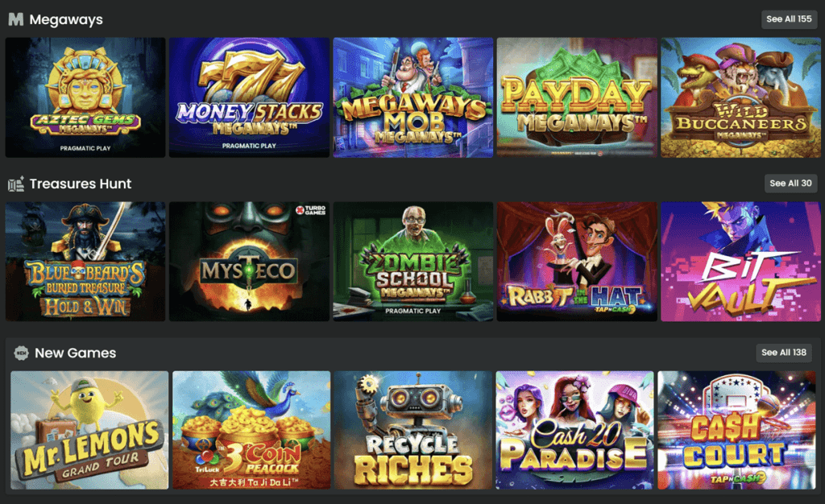
Task: Click the Megaways M category icon
Action: 16,19
